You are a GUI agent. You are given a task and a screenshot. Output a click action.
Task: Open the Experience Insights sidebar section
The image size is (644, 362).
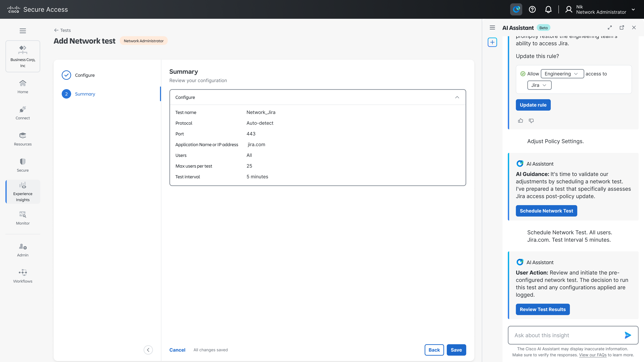[x=23, y=192]
